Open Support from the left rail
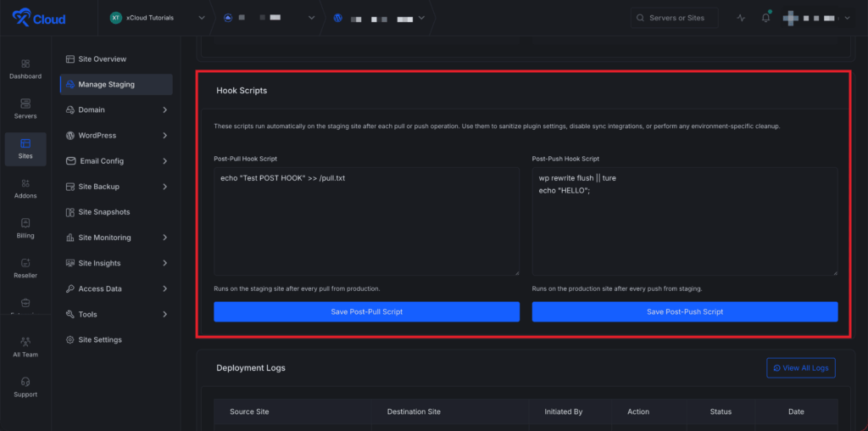 [x=25, y=387]
